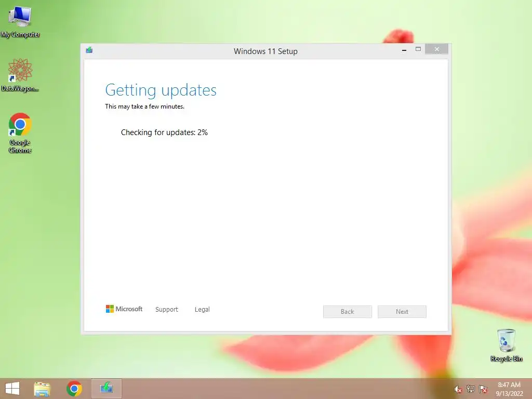
Task: Click the Setup window title icon
Action: [89, 50]
